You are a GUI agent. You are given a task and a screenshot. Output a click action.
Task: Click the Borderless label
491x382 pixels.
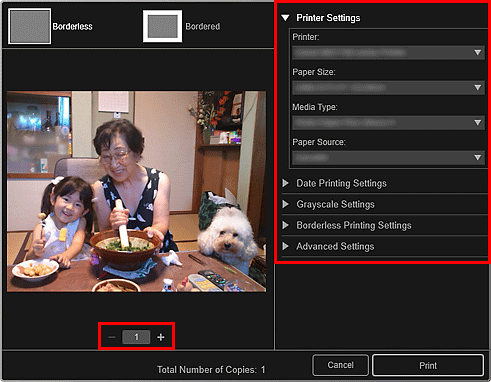72,26
